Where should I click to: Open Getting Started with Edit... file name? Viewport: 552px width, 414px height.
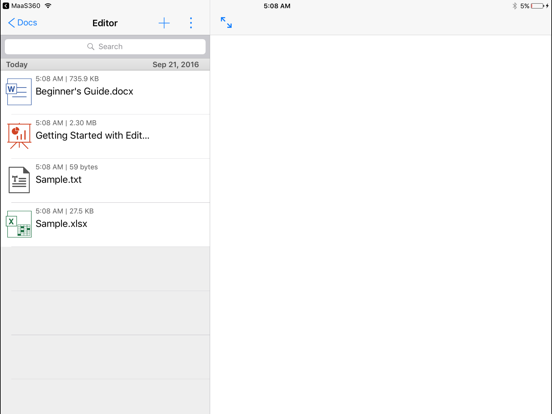click(x=93, y=136)
